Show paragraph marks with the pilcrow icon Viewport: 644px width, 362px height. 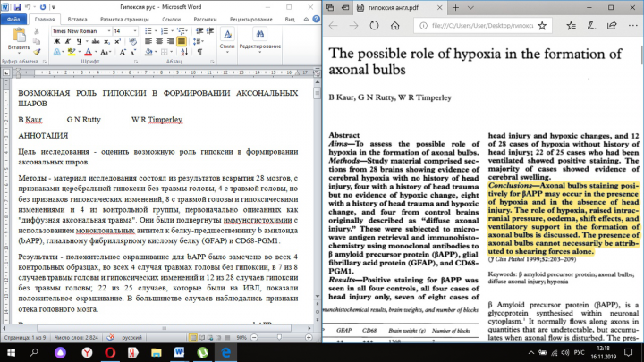[199, 52]
